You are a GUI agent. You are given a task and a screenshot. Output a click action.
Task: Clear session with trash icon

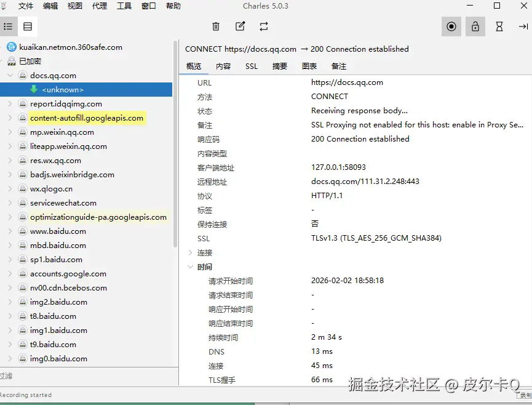pos(216,26)
